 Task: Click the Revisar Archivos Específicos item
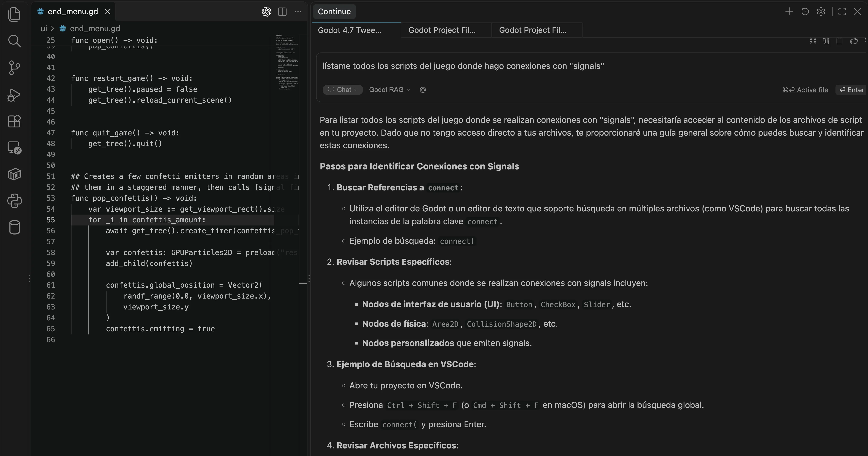[397, 446]
